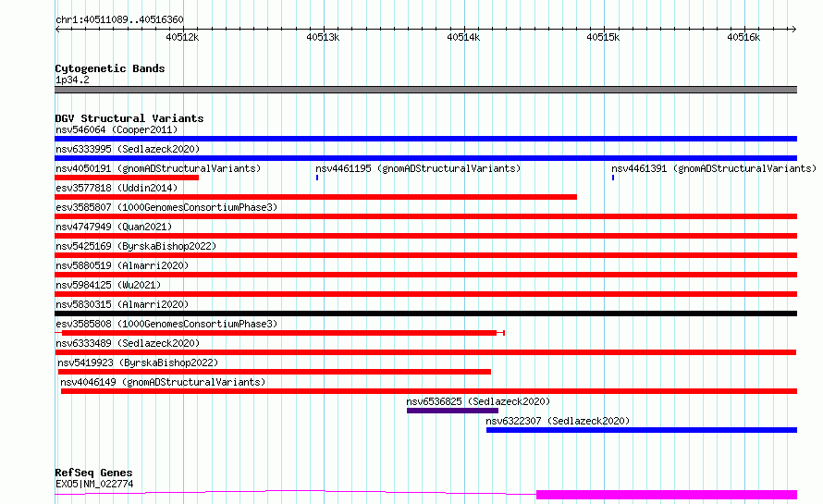Click the 40514k ruler tick label
The width and height of the screenshot is (823, 504).
[463, 37]
